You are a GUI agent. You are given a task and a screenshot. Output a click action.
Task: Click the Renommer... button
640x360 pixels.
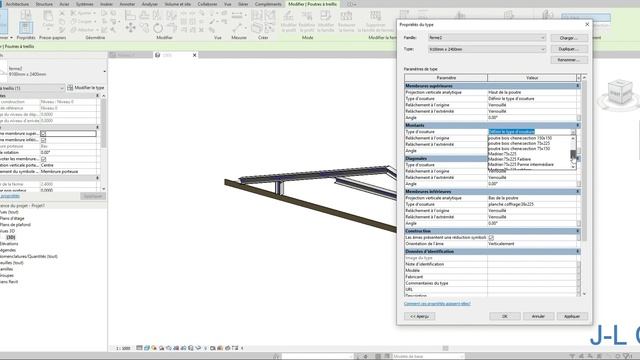pyautogui.click(x=569, y=60)
